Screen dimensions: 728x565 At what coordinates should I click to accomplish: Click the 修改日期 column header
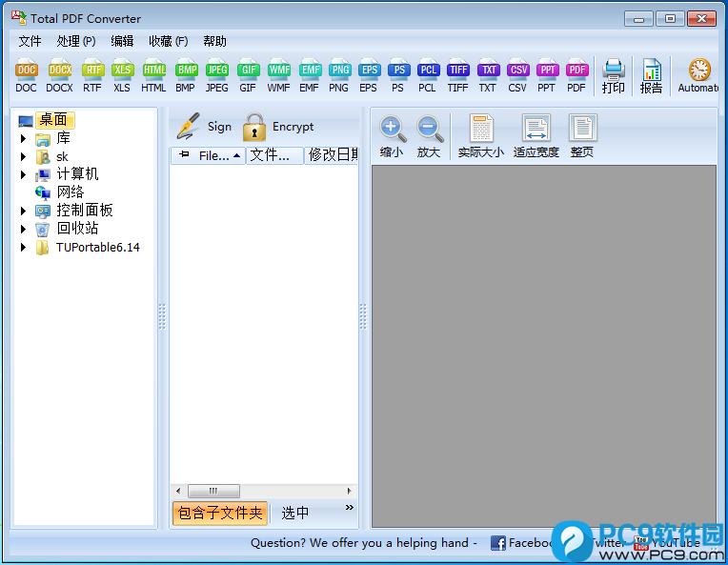pos(332,155)
